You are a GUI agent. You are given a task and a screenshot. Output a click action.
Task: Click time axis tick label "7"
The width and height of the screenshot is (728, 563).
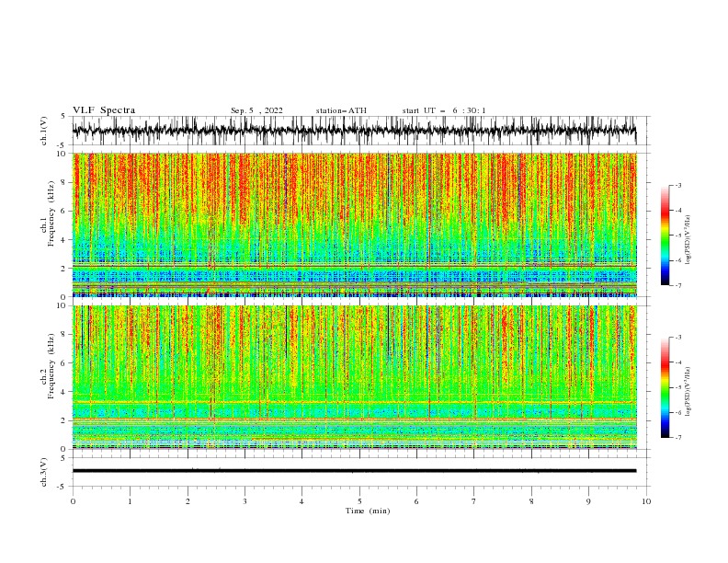tap(474, 501)
